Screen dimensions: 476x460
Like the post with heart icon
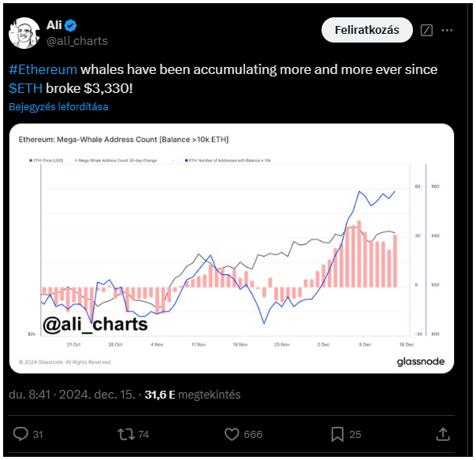[x=232, y=434]
